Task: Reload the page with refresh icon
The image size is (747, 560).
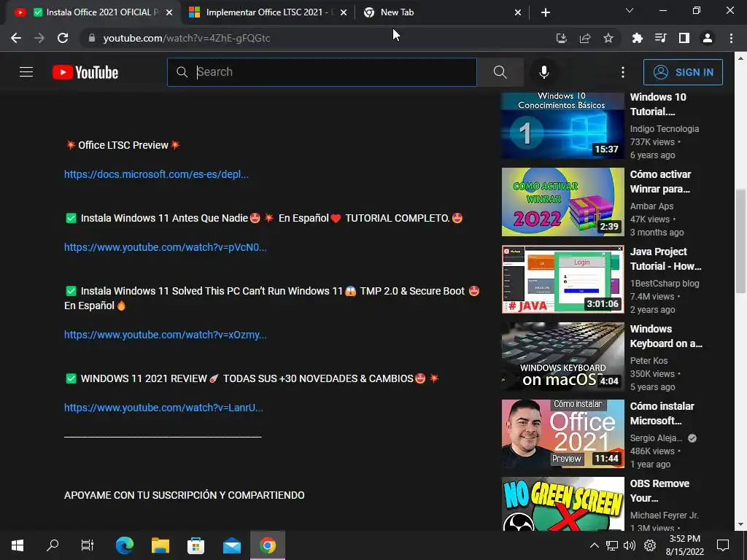Action: 63,38
